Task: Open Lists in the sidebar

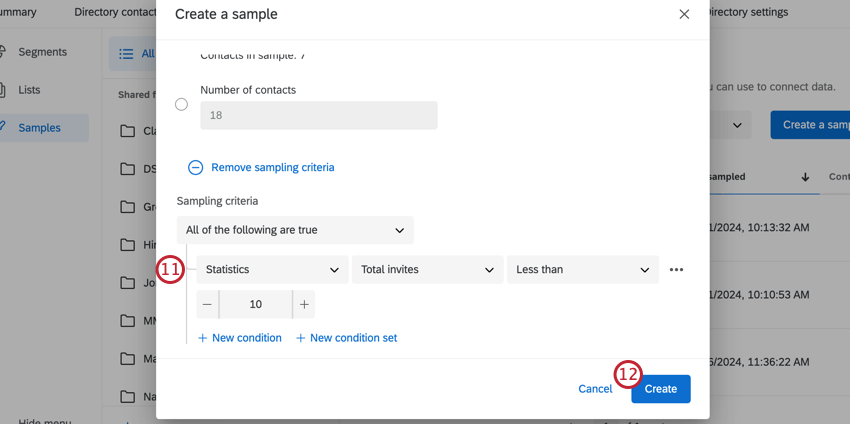Action: tap(30, 90)
